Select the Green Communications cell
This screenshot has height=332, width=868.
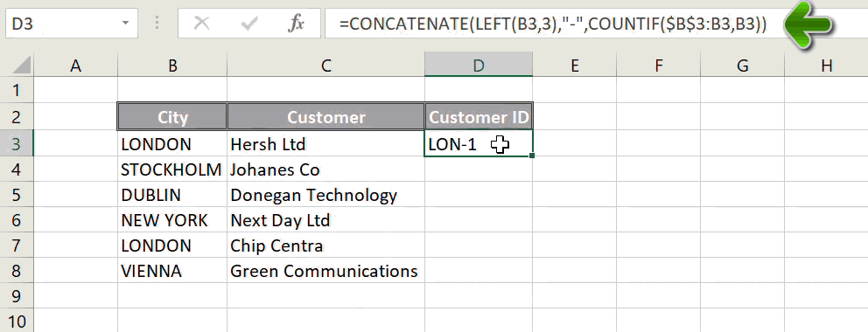point(326,271)
